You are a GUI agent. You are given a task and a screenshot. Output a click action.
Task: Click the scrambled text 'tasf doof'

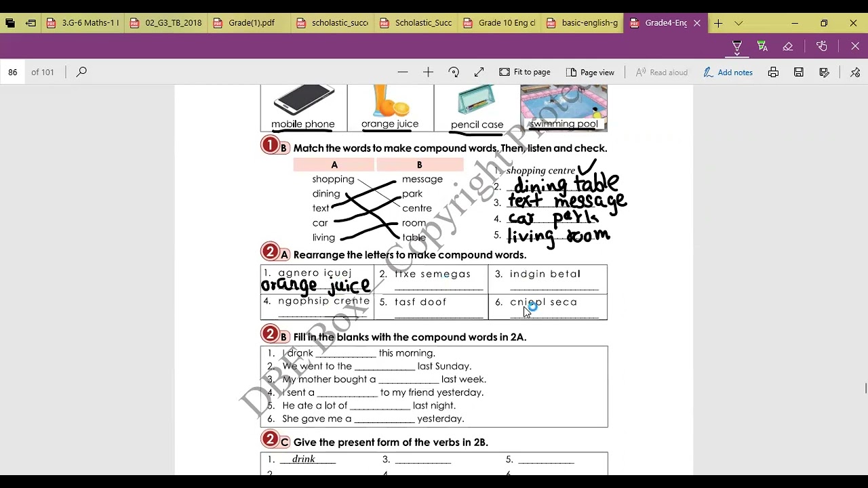tap(420, 302)
